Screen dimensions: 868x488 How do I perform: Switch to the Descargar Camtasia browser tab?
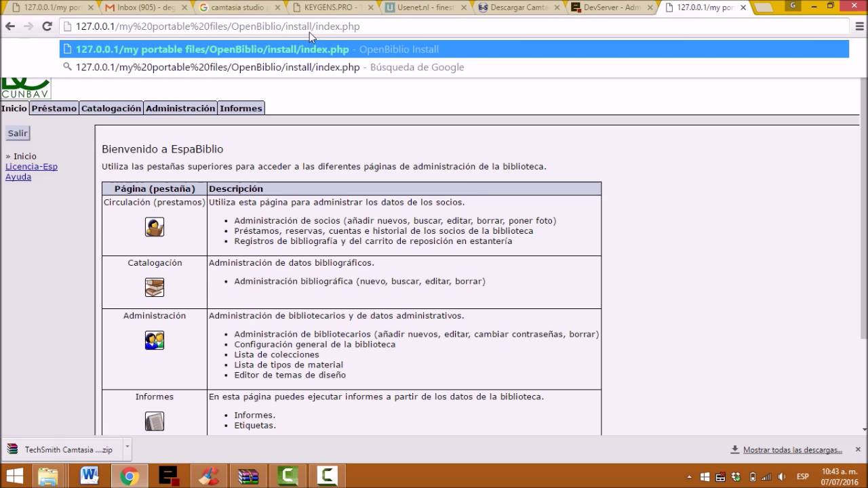coord(518,7)
